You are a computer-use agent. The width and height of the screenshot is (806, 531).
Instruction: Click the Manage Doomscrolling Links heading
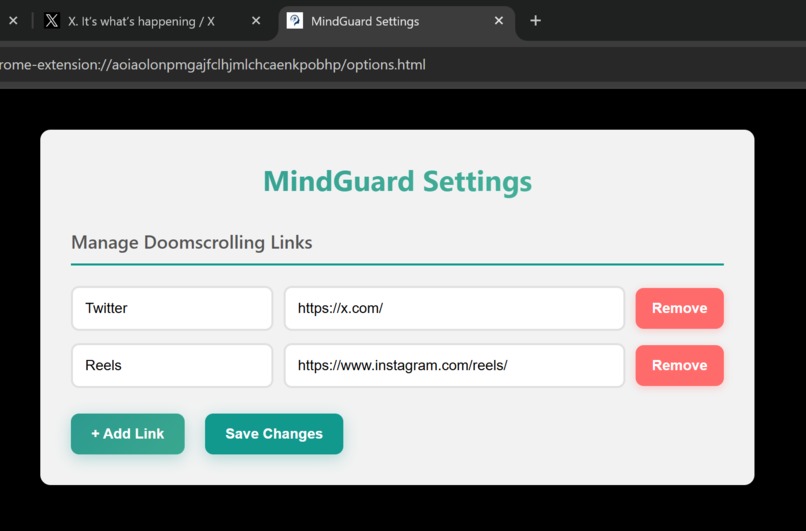pos(192,242)
